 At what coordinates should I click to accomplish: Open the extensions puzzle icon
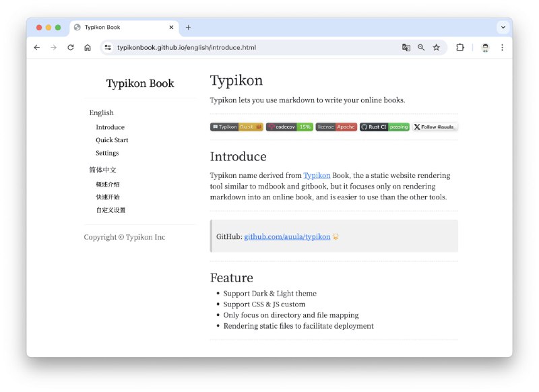coord(460,48)
